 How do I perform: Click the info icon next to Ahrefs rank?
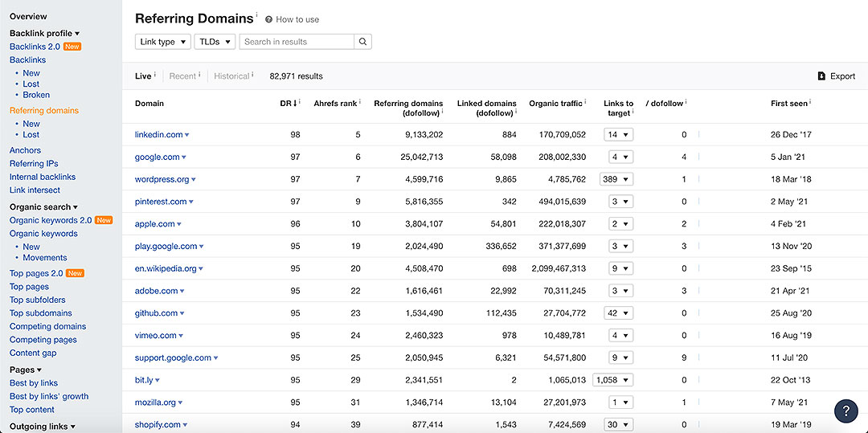[359, 102]
